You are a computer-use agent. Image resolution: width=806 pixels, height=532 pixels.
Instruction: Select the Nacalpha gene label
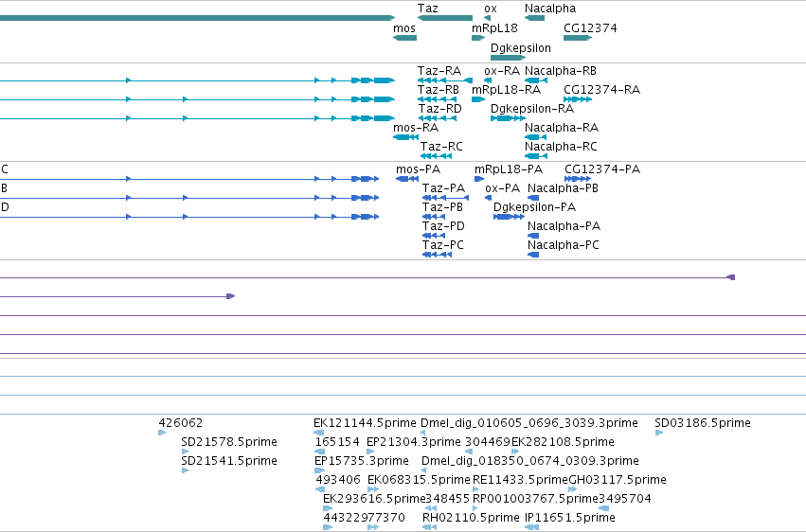(550, 9)
